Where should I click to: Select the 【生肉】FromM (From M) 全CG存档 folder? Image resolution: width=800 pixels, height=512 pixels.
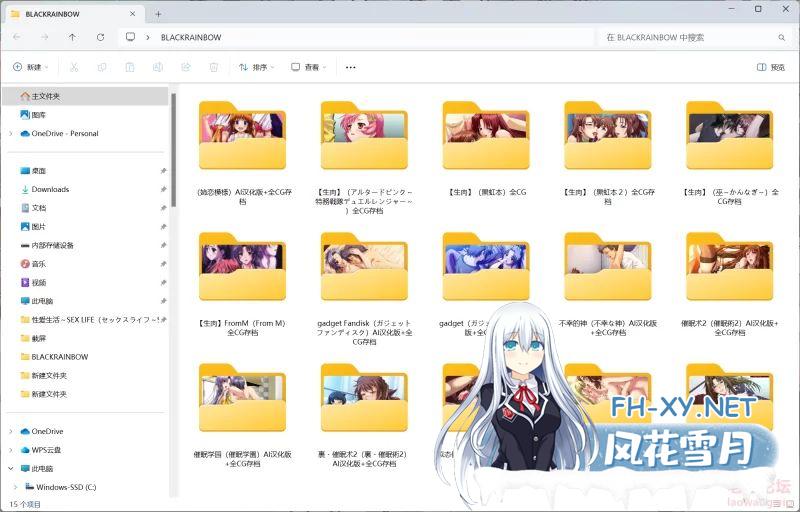(x=243, y=284)
